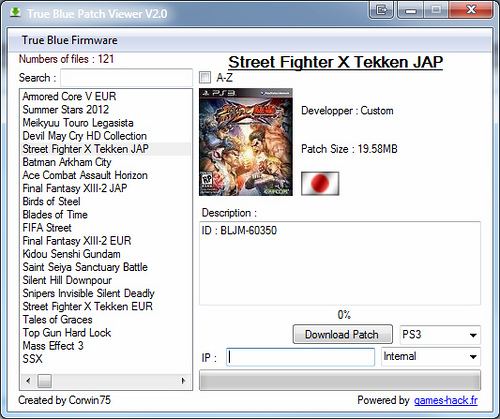This screenshot has height=419, width=500.
Task: Select Silent Hill Downpour entry
Action: 106,280
